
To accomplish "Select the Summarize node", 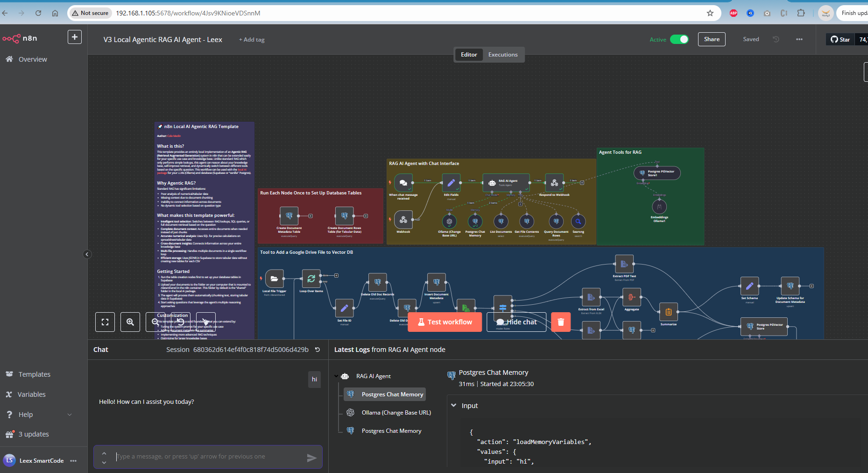I will (668, 312).
